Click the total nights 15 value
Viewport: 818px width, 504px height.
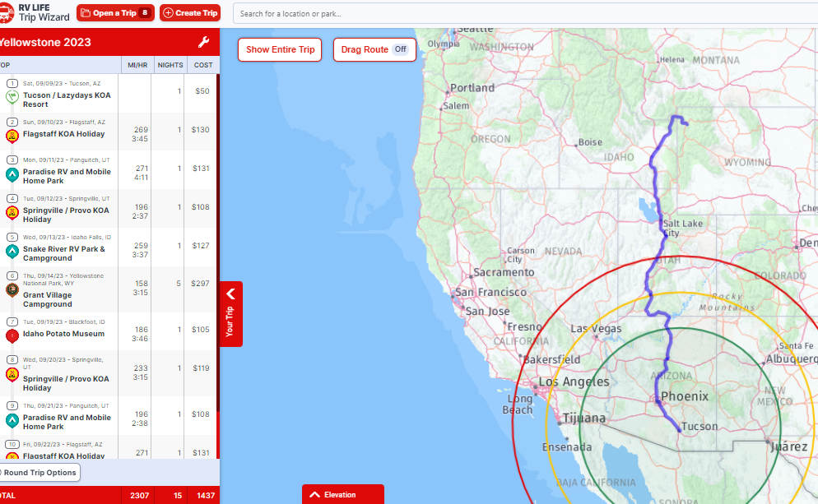point(178,495)
